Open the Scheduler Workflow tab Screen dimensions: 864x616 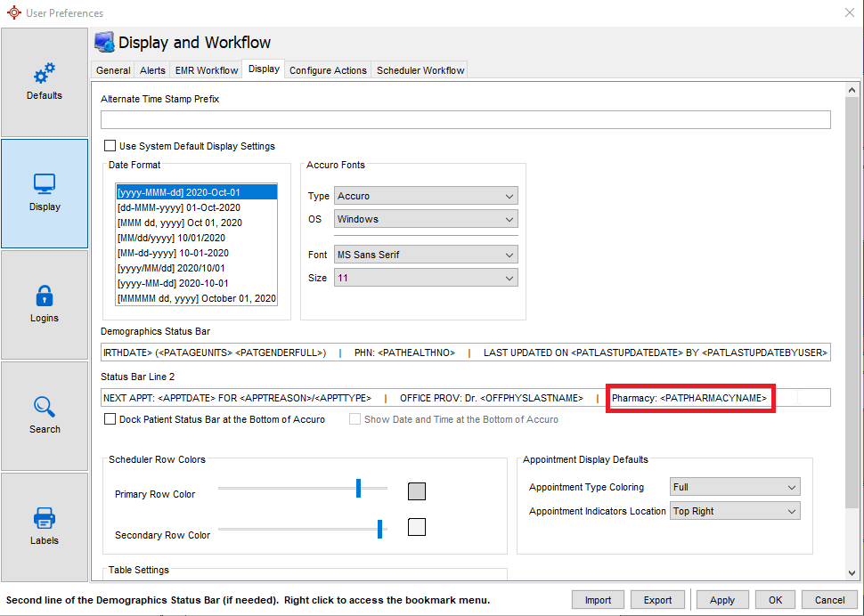point(420,70)
